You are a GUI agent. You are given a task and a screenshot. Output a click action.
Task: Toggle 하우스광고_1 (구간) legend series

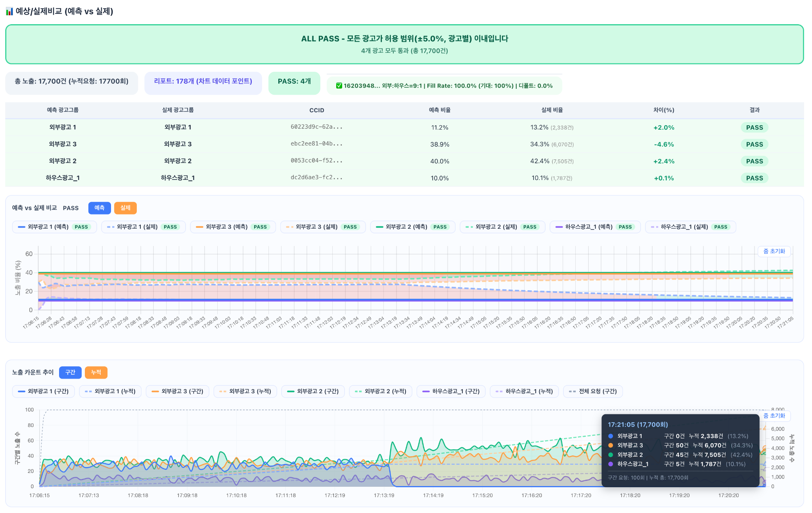point(451,391)
